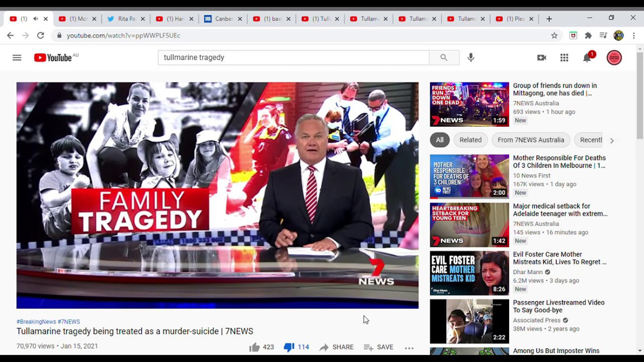
Task: Click SHARE button below video
Action: pos(336,347)
